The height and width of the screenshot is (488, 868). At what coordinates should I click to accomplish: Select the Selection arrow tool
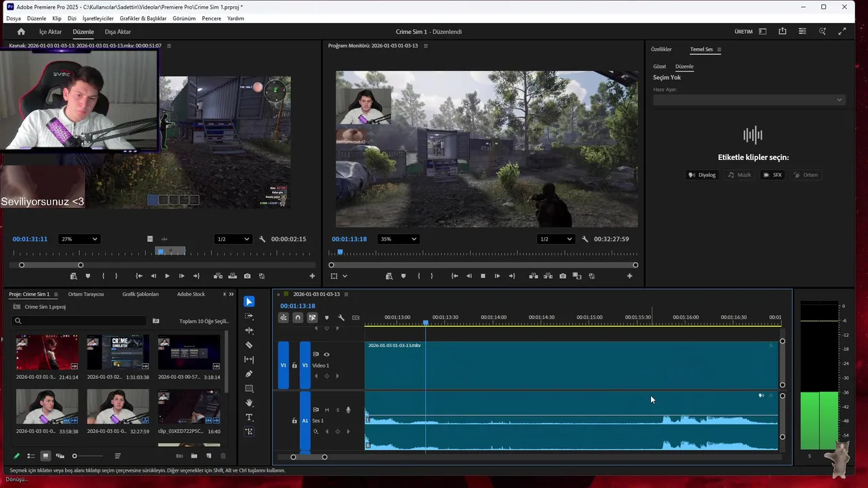pos(249,302)
